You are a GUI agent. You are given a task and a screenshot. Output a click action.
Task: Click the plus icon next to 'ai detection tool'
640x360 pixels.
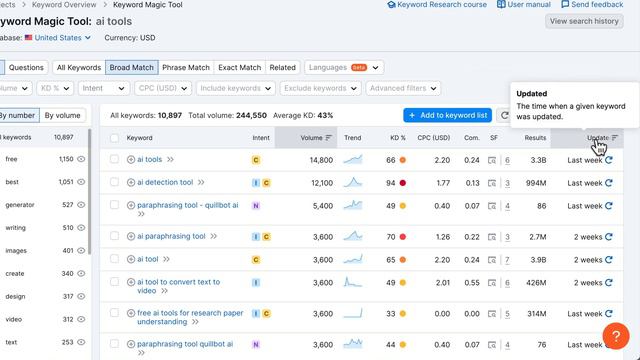point(131,182)
